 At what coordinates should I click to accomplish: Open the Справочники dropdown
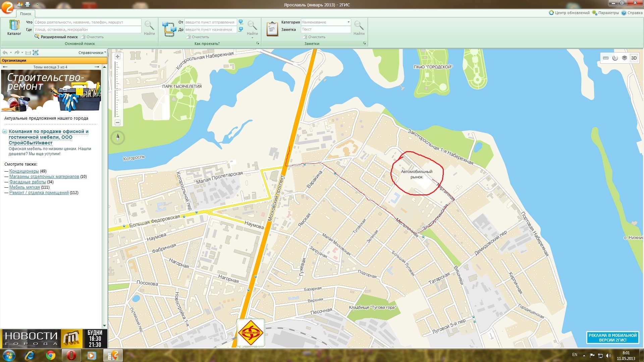tap(92, 53)
